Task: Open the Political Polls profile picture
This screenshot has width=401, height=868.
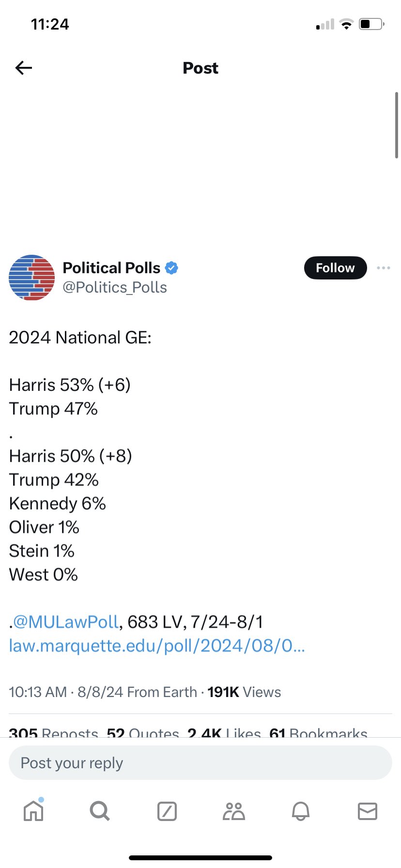Action: pos(31,278)
